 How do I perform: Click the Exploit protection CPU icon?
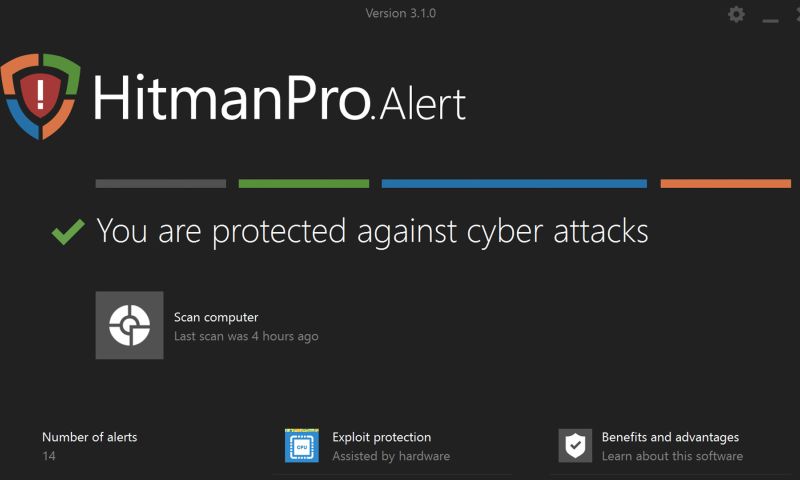click(x=302, y=446)
